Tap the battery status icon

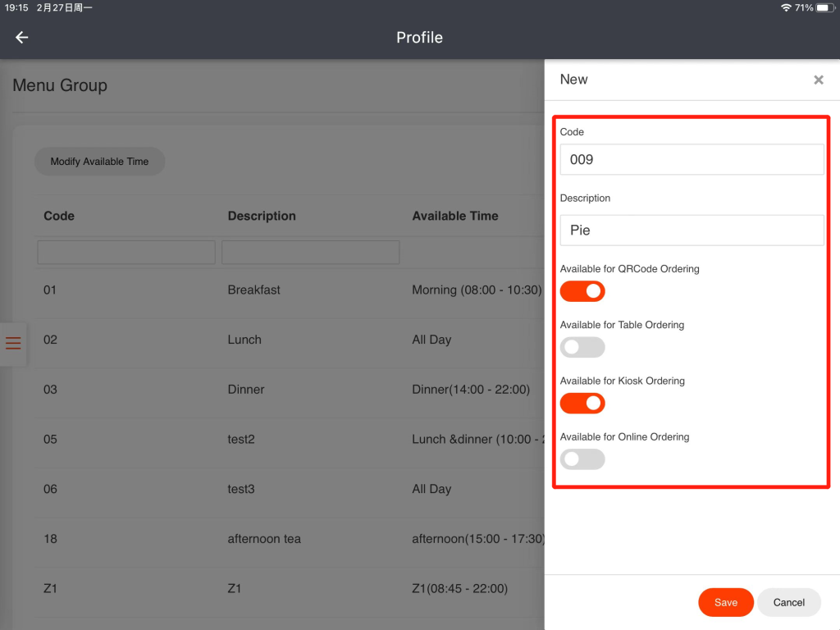coord(824,7)
